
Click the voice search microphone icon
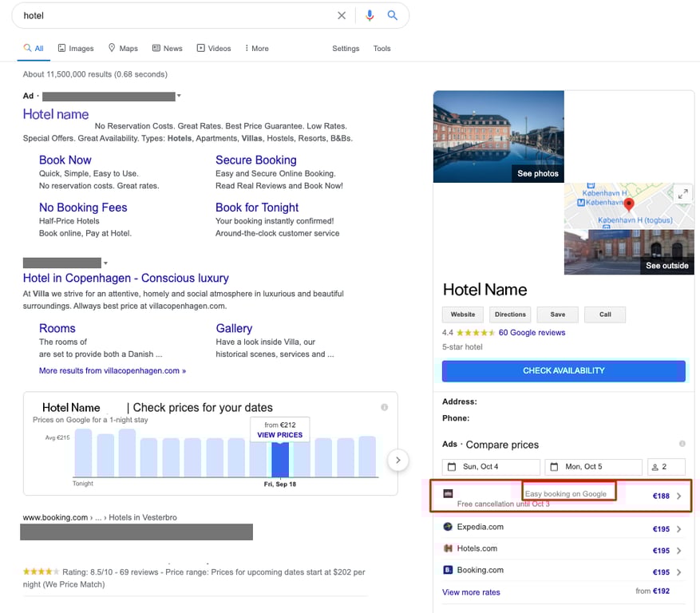point(369,15)
